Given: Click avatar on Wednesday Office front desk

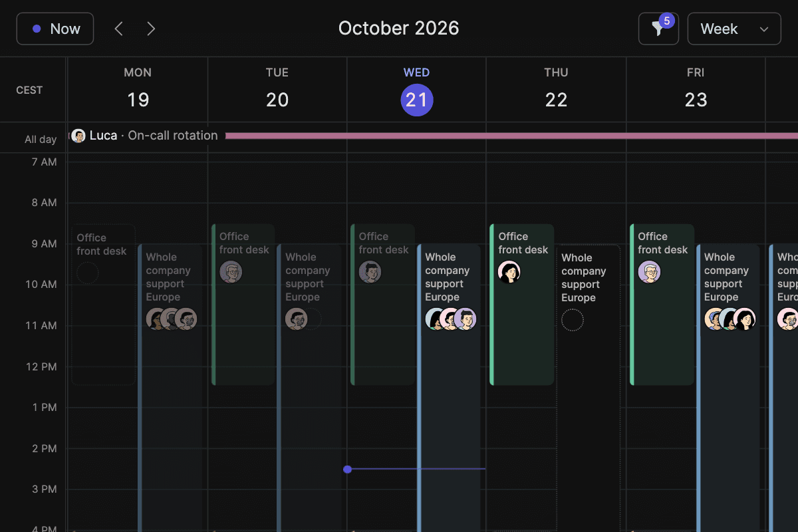Looking at the screenshot, I should 370,271.
